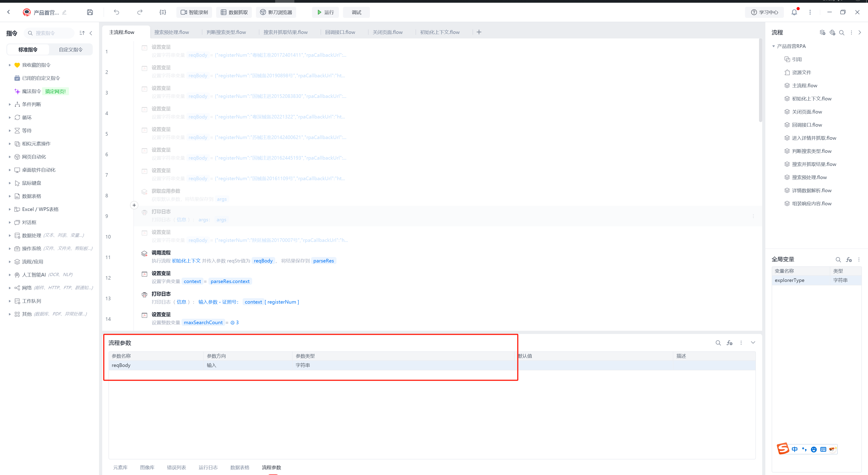868x475 pixels.
Task: Click the 运行 run button
Action: point(325,12)
